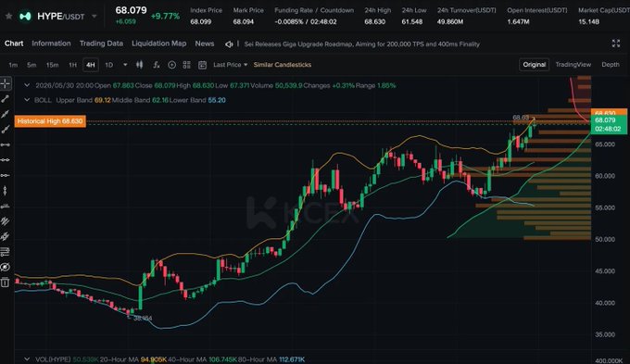The height and width of the screenshot is (364, 630).
Task: Click the Upper Band 69.12 value
Action: pyautogui.click(x=103, y=100)
